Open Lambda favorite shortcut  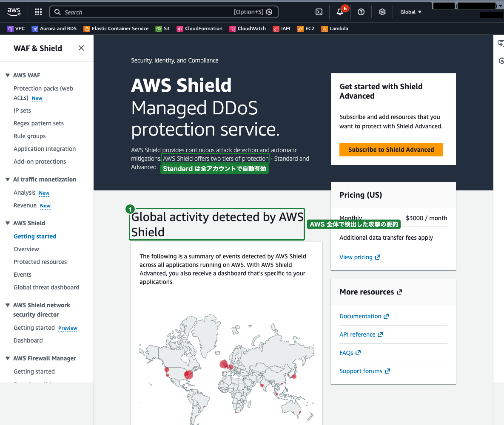tap(335, 28)
